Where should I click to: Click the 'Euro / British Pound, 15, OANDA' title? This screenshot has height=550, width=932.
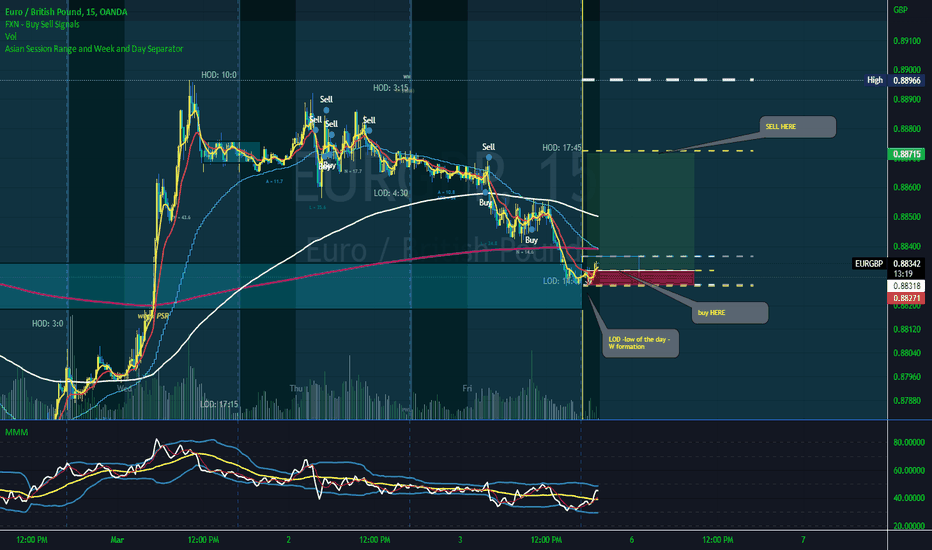(x=66, y=12)
